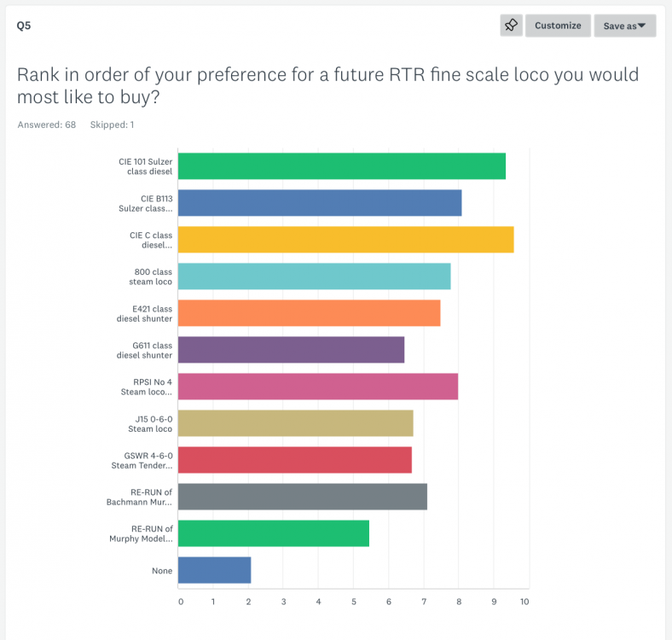Image resolution: width=672 pixels, height=640 pixels.
Task: Open the Customize chart options
Action: (x=558, y=26)
